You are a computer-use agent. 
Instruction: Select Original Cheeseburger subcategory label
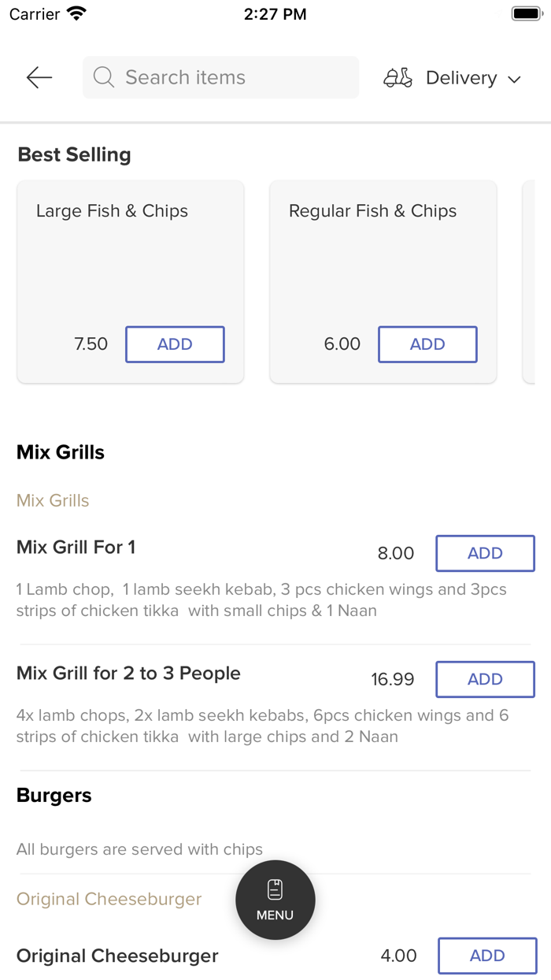pos(109,899)
